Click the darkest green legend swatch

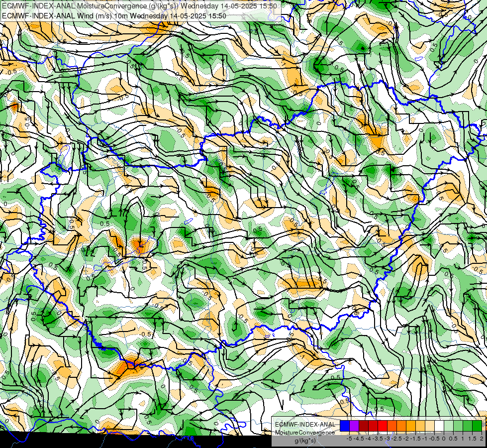point(477,426)
